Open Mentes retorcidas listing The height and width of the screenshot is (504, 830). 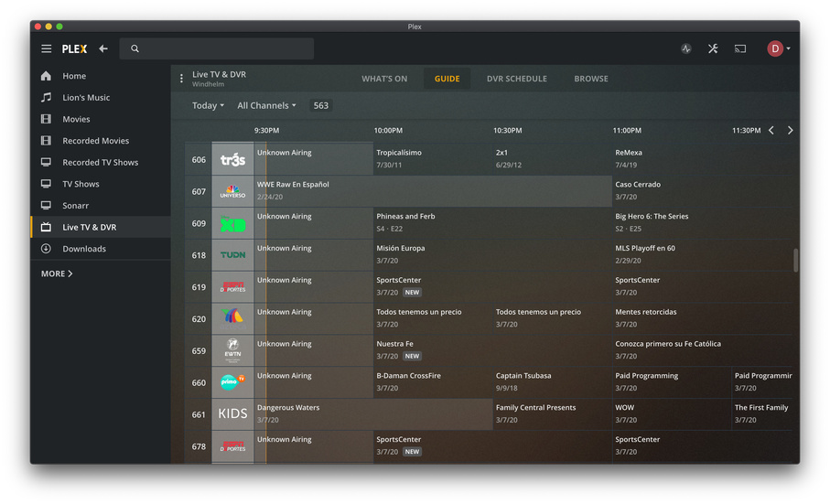[x=703, y=318]
